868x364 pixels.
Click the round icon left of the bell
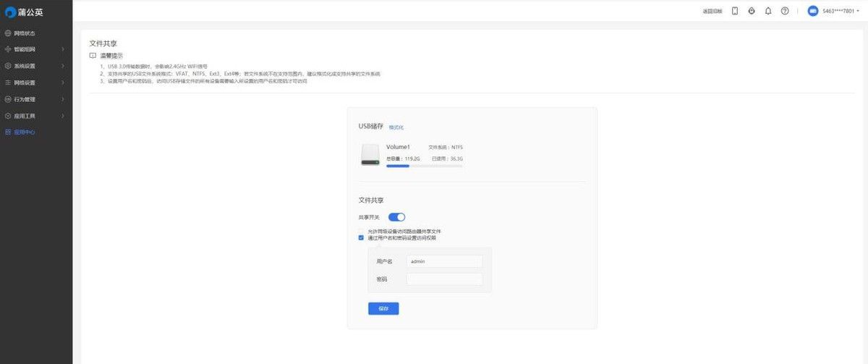point(752,11)
